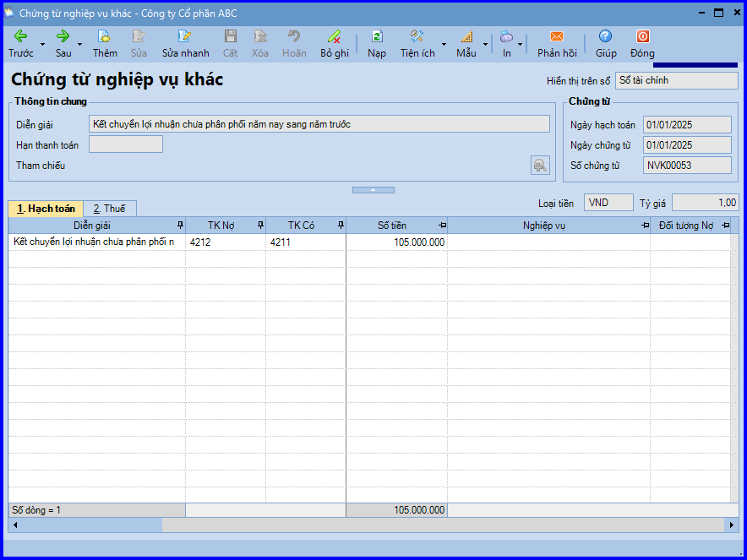Expand the Mẫu template dropdown arrow
The image size is (747, 560).
(x=485, y=44)
